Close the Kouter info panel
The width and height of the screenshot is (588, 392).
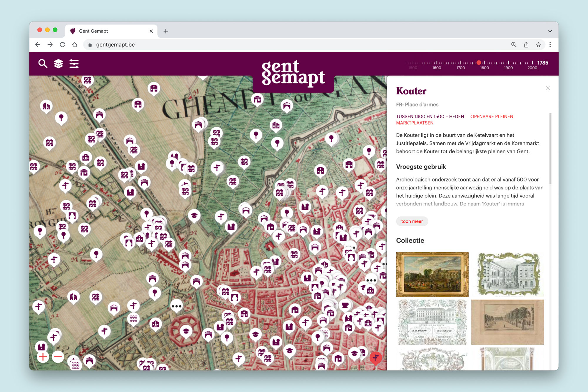point(548,88)
